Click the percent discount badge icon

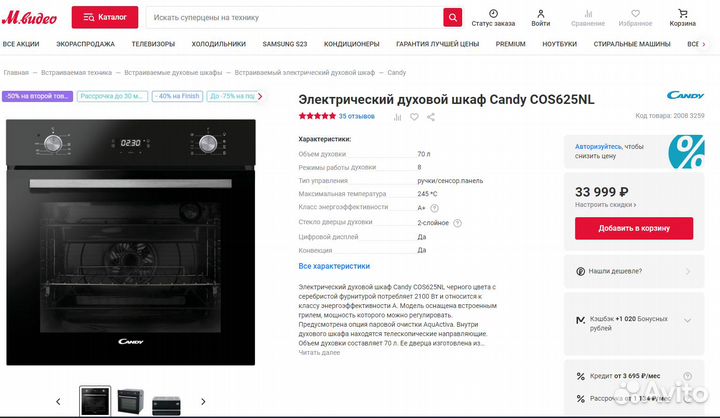686,152
